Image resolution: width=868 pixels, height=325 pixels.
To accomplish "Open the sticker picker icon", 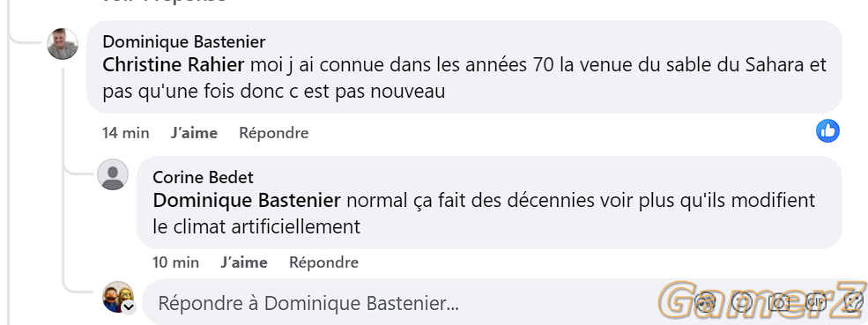I will [852, 302].
